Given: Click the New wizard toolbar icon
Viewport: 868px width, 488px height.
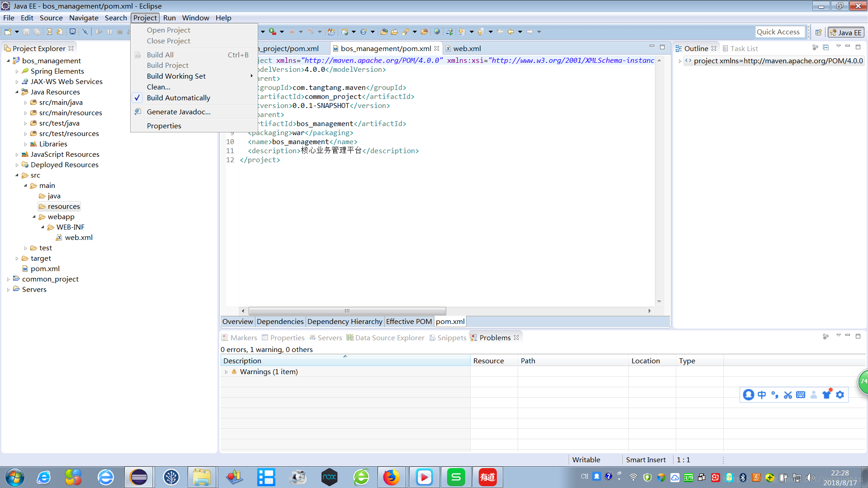Looking at the screenshot, I should click(8, 32).
